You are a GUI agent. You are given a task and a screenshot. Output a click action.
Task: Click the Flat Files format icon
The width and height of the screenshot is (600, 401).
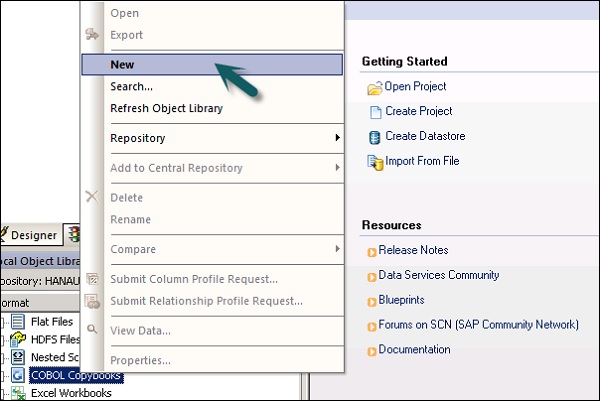(18, 322)
